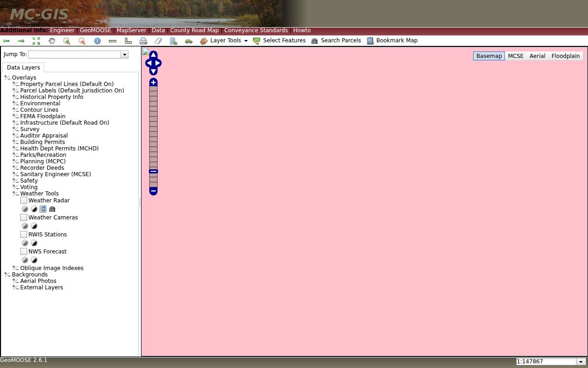Select the blue identify info tool
The width and height of the screenshot is (588, 368).
(x=97, y=41)
